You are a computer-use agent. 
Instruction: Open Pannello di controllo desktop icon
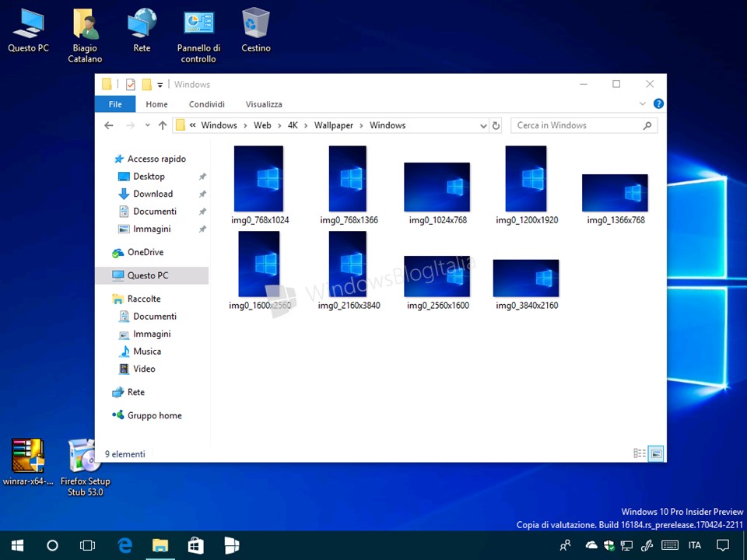click(198, 35)
